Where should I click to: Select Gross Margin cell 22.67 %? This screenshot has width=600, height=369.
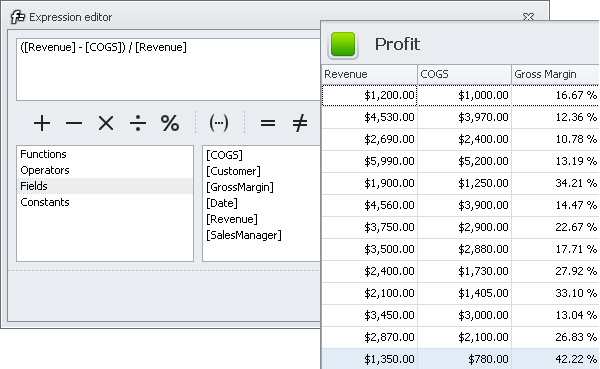tap(555, 227)
